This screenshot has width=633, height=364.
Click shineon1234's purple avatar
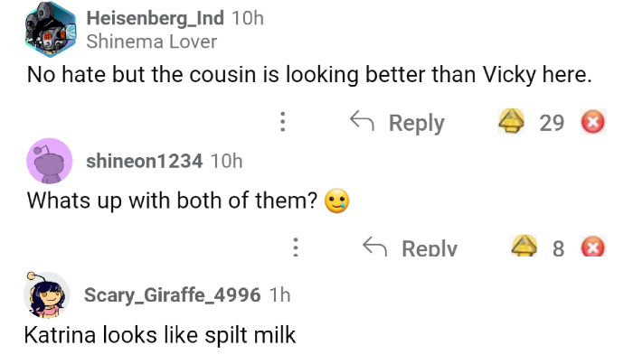50,161
